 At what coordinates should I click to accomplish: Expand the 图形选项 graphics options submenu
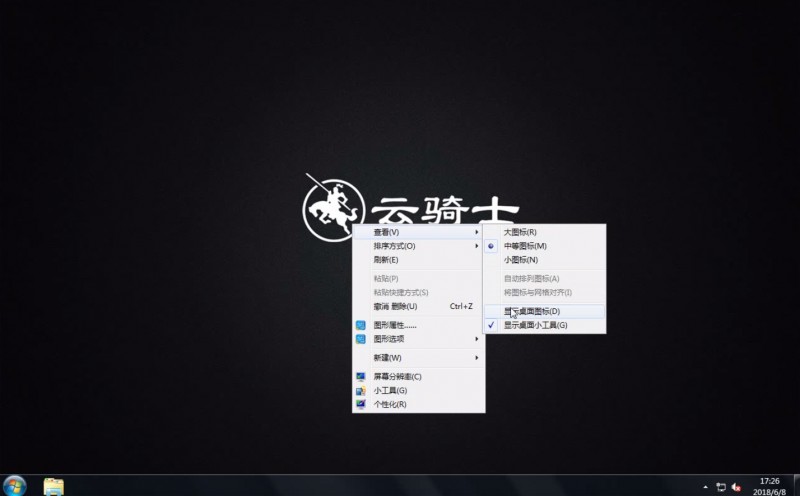coord(418,339)
